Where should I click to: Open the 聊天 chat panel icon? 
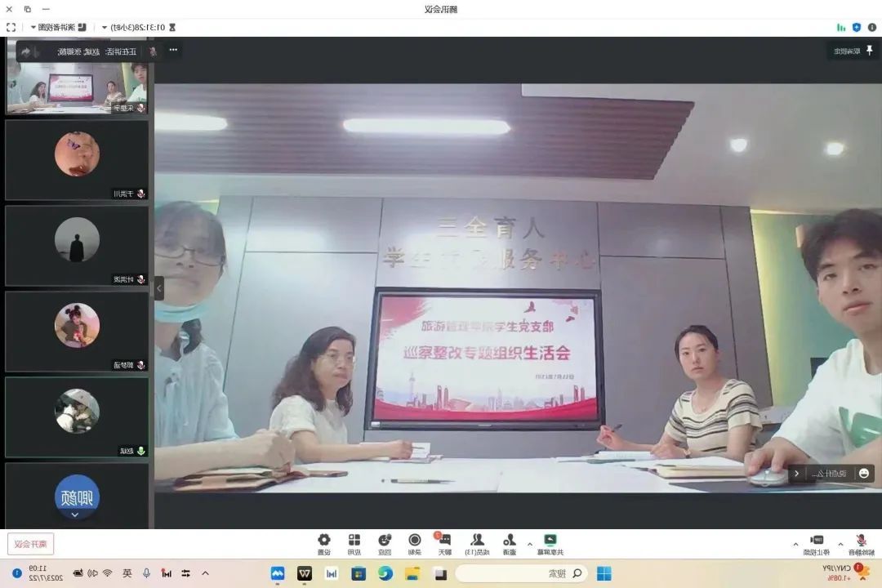point(445,542)
